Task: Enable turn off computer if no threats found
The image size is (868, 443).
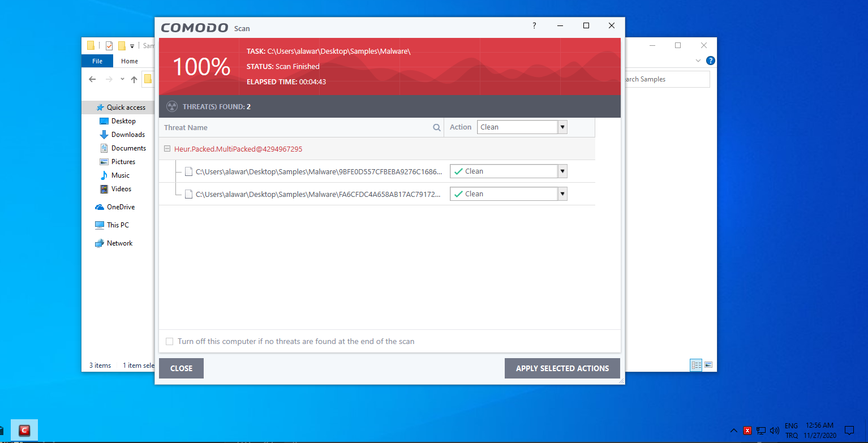Action: pos(170,342)
